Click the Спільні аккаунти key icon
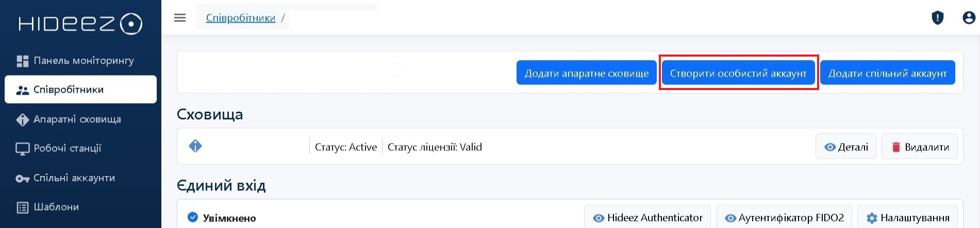 [23, 179]
